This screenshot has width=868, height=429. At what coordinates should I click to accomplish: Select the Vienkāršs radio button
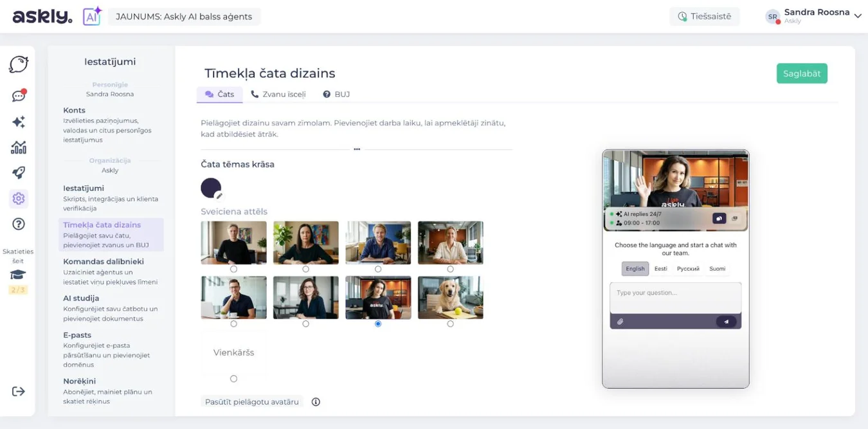tap(233, 379)
